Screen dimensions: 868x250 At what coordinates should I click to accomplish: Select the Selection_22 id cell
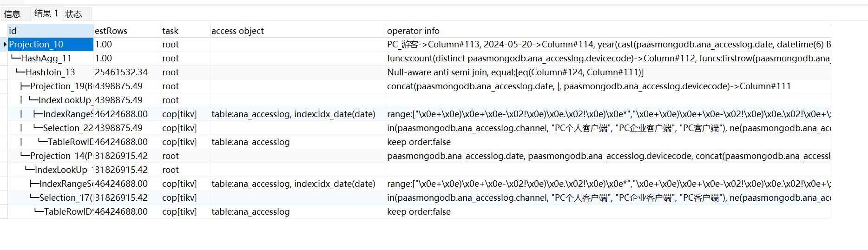point(67,128)
